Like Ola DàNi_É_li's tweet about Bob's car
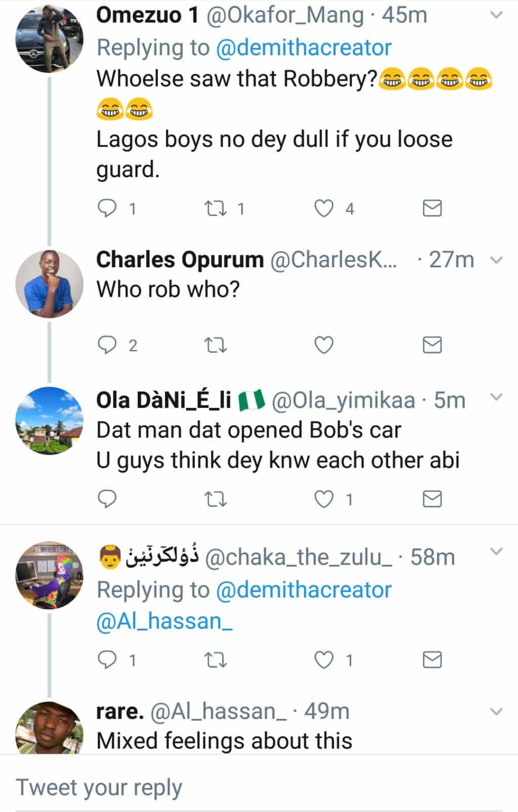518x812 pixels. tap(324, 500)
